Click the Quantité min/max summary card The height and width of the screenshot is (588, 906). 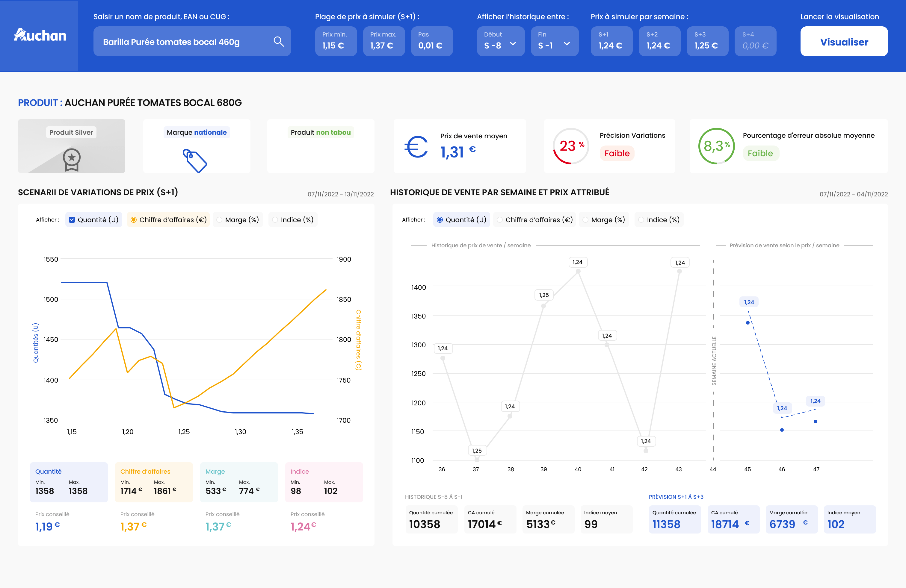tap(69, 482)
